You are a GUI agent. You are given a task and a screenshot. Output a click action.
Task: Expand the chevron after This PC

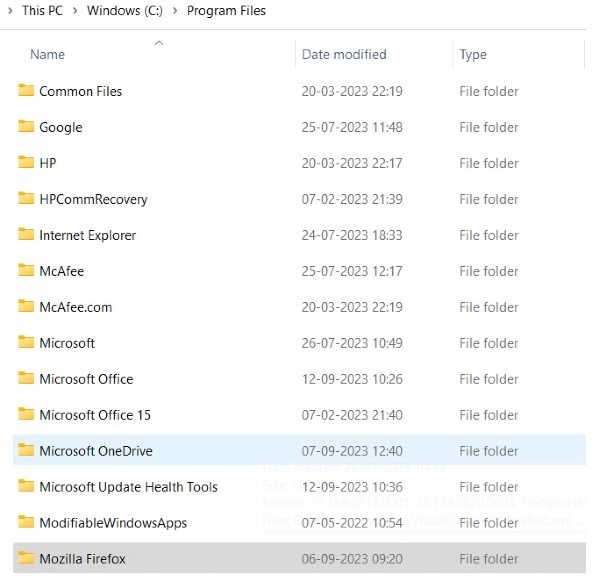[x=75, y=11]
